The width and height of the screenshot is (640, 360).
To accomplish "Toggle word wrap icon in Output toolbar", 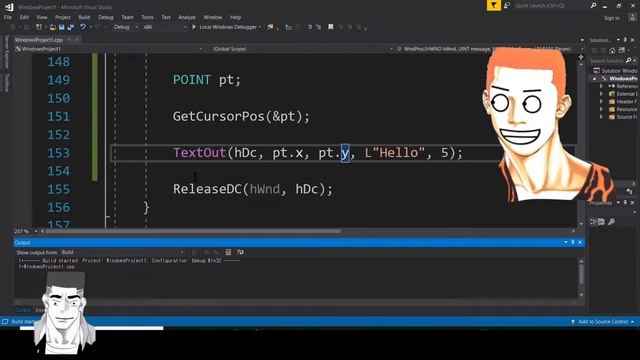I will click(240, 252).
